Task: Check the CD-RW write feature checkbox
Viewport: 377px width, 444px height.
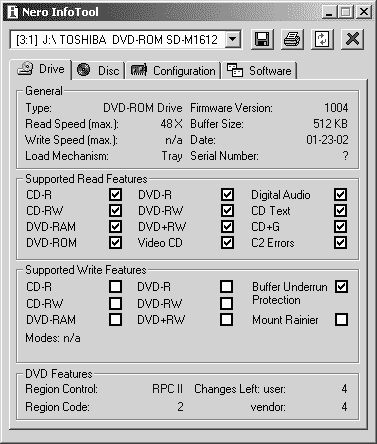Action: tap(115, 303)
